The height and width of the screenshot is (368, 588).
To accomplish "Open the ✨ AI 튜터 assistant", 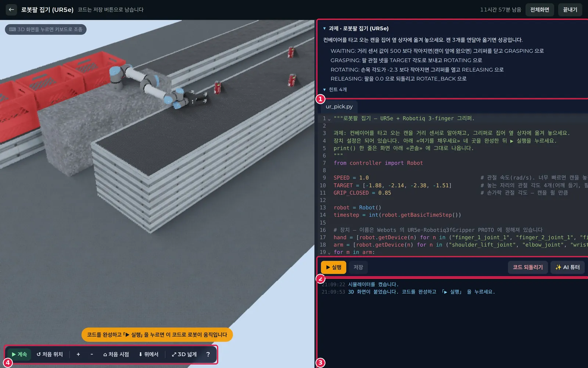I will (567, 267).
